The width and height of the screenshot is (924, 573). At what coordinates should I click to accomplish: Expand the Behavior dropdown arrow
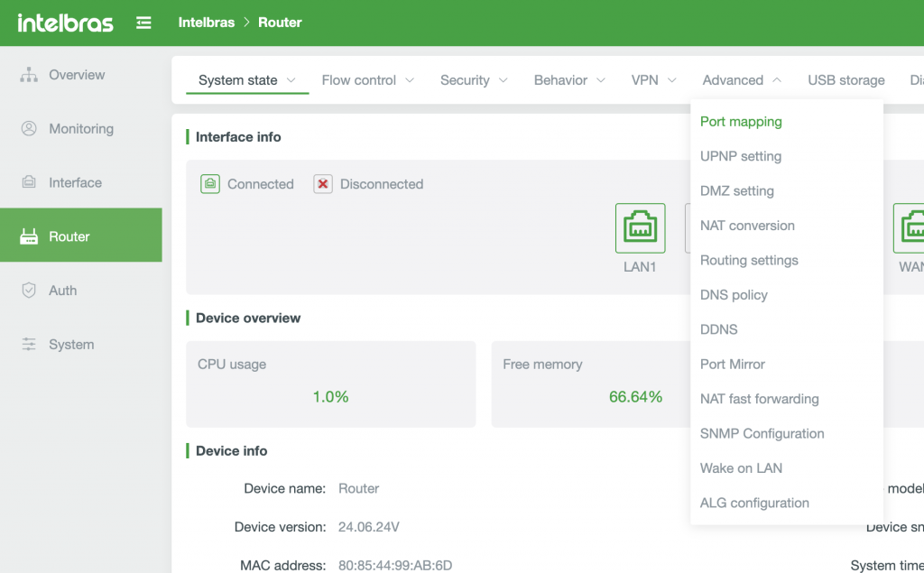coord(601,80)
